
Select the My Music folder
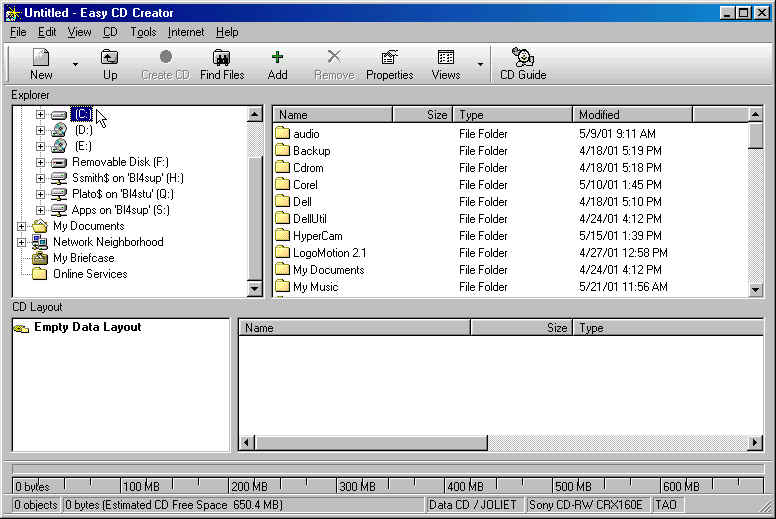[307, 286]
